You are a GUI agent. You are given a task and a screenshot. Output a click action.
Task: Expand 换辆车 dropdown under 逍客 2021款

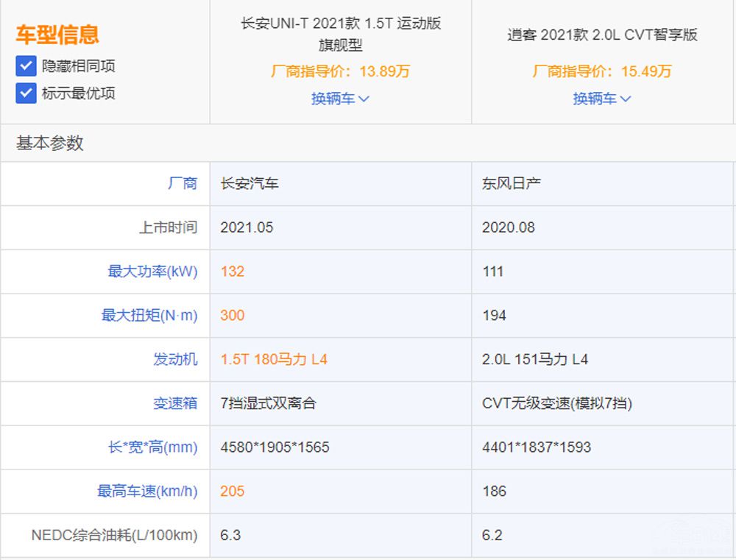pyautogui.click(x=602, y=99)
